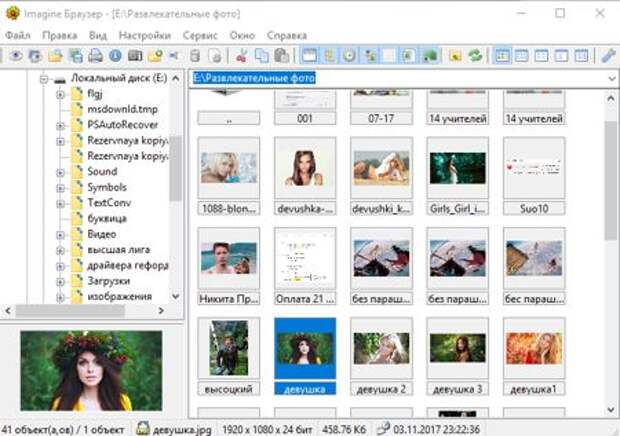The width and height of the screenshot is (620, 436).
Task: Click the dark film-frame icon after info
Action: [x=135, y=56]
